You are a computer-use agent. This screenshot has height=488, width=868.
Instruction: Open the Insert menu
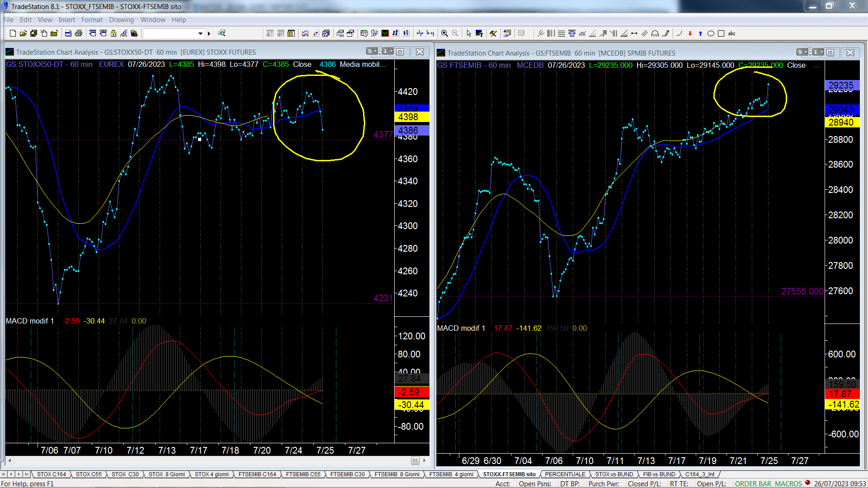pyautogui.click(x=66, y=20)
